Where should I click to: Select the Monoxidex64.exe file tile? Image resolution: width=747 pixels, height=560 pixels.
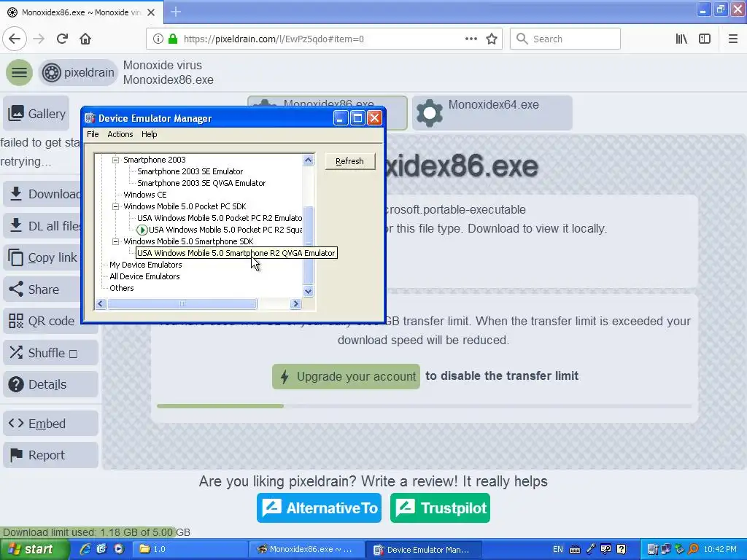(x=492, y=113)
